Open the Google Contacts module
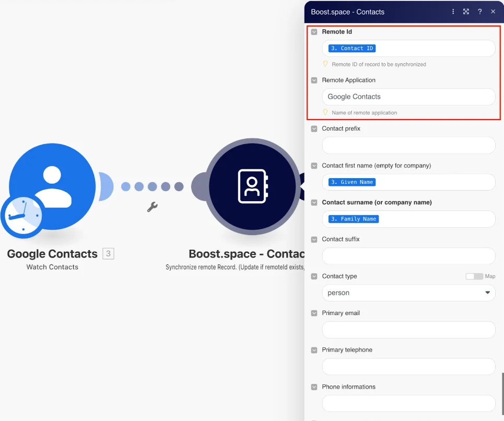 point(52,186)
